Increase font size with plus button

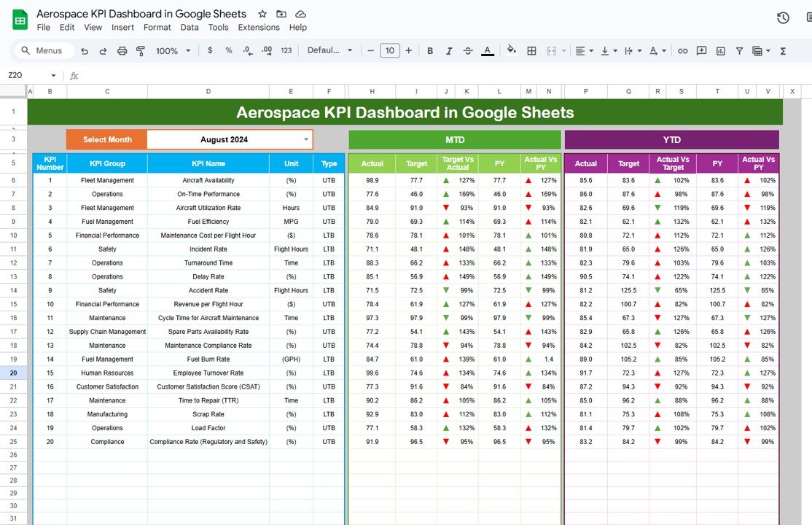(409, 50)
